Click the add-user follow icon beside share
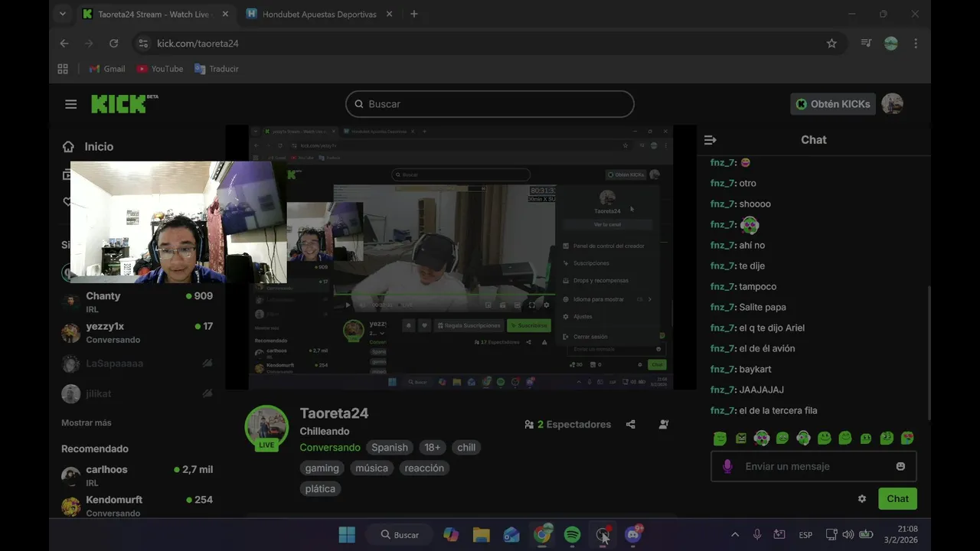 pos(663,424)
